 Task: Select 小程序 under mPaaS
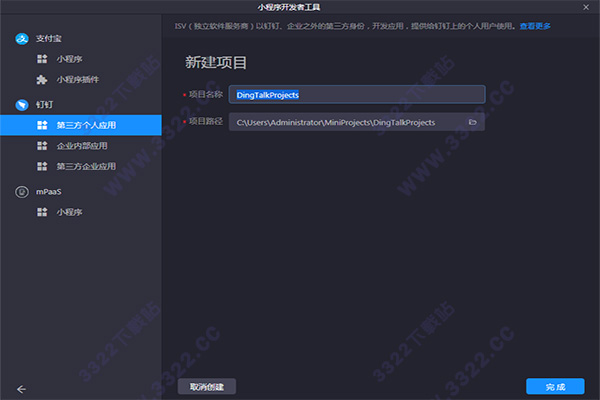click(81, 212)
